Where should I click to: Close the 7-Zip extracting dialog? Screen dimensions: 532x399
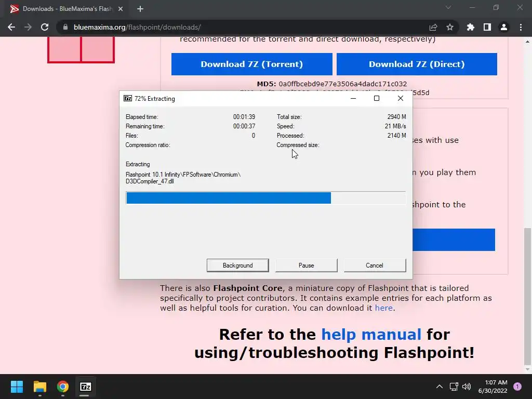(x=401, y=98)
